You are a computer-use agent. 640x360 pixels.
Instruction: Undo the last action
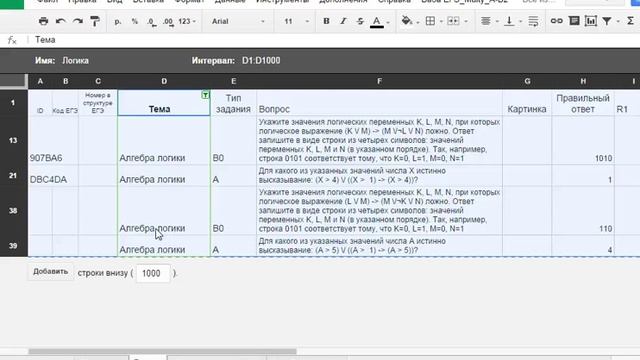60,21
